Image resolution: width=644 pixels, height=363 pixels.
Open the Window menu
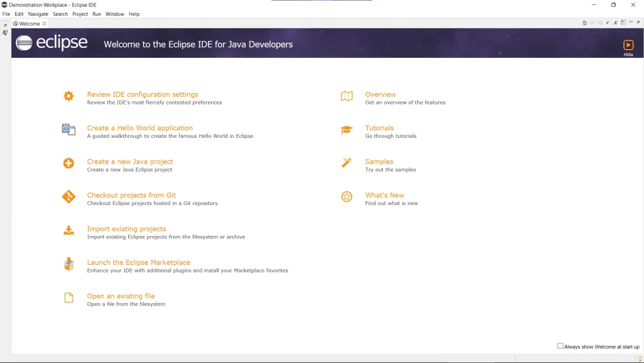[114, 14]
